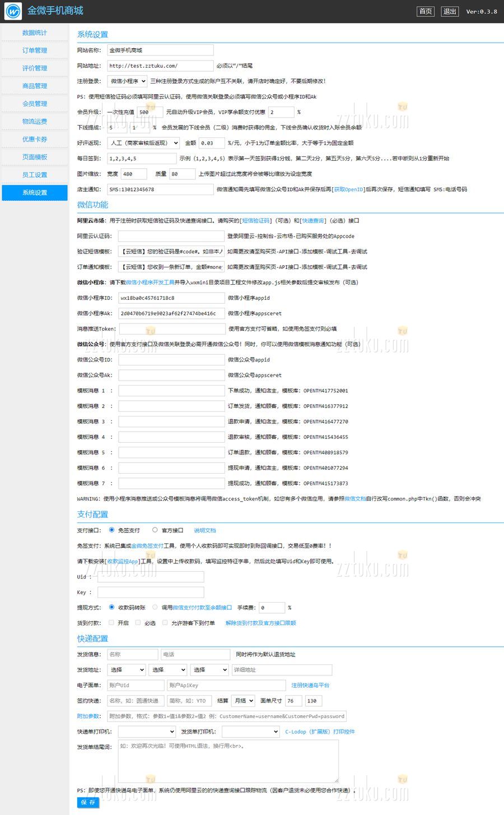Viewport: 504px width, 815px height.
Task: Click the 保存 save button
Action: tap(88, 803)
